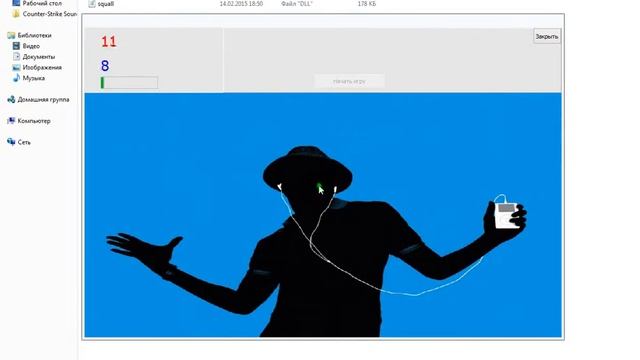Click the blue score number 8

coord(105,66)
